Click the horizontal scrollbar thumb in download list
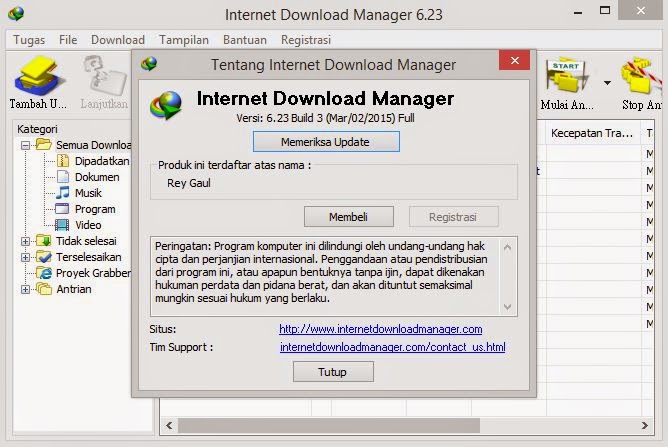 click(329, 425)
